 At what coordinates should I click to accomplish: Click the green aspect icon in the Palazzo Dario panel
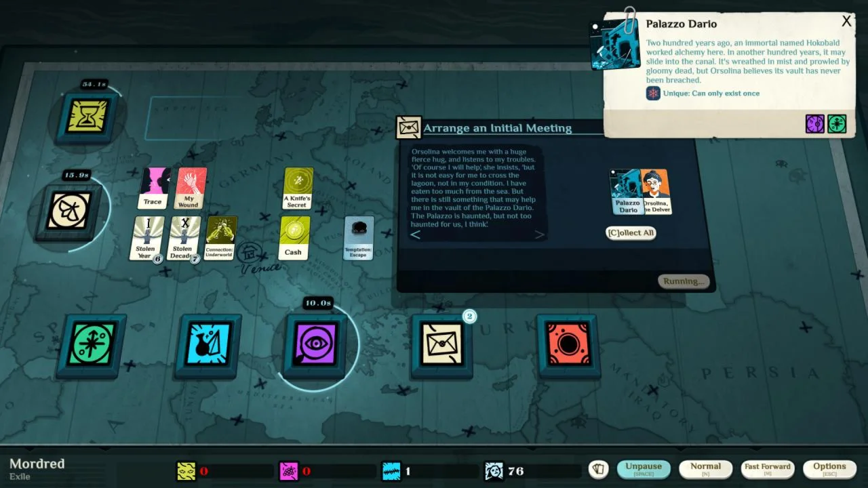tap(837, 123)
